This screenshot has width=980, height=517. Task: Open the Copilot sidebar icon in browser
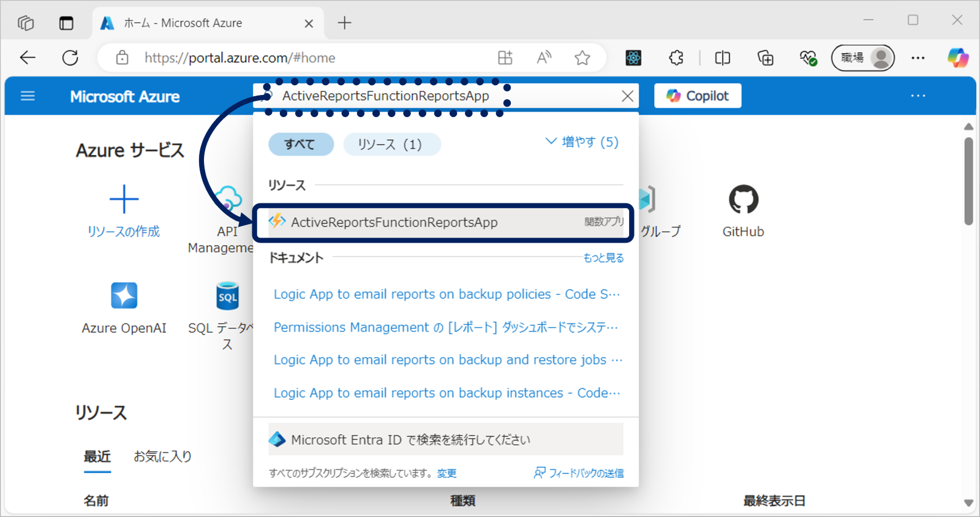click(959, 58)
